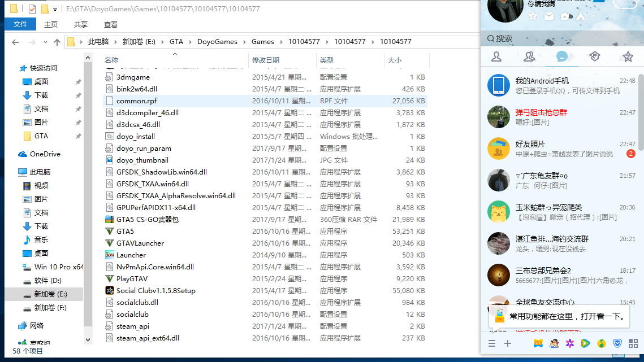
Task: Expand chevron after 此电脑 in breadcrumb
Action: click(115, 42)
